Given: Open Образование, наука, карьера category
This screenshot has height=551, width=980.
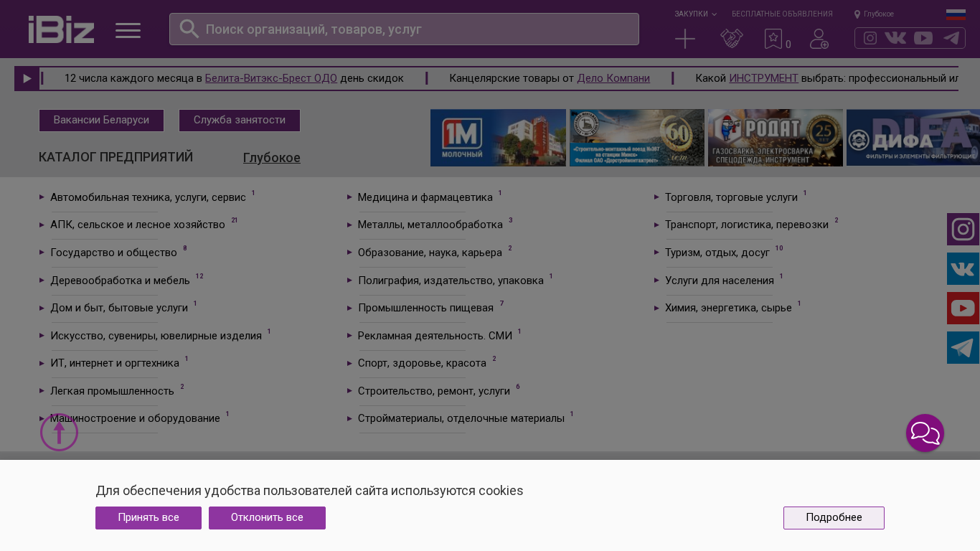Looking at the screenshot, I should [430, 253].
